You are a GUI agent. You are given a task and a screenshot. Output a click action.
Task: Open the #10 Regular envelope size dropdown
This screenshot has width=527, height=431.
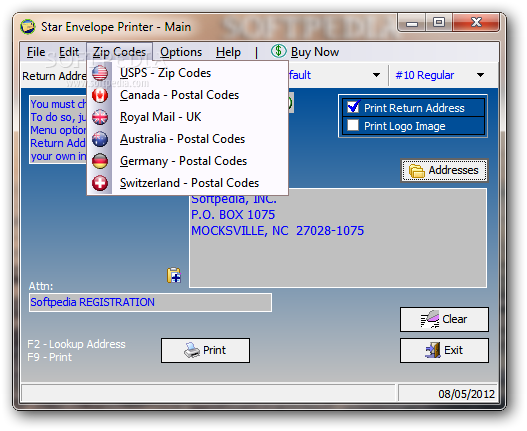coord(481,75)
